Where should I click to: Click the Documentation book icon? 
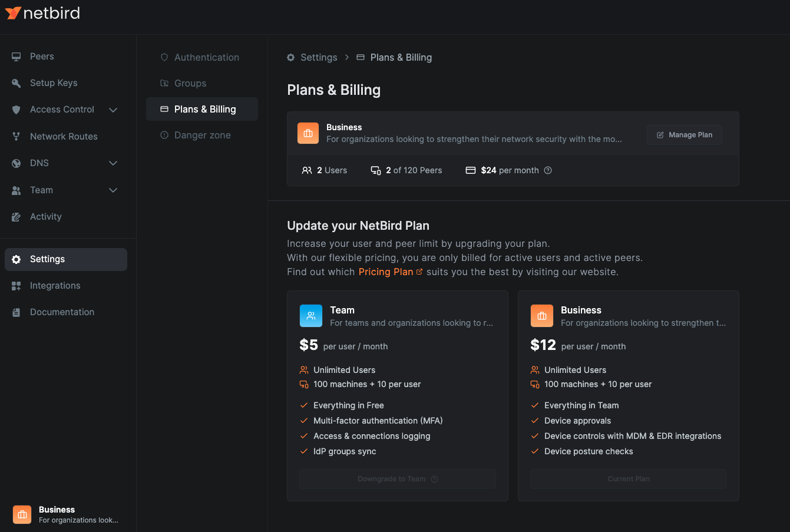pyautogui.click(x=16, y=312)
